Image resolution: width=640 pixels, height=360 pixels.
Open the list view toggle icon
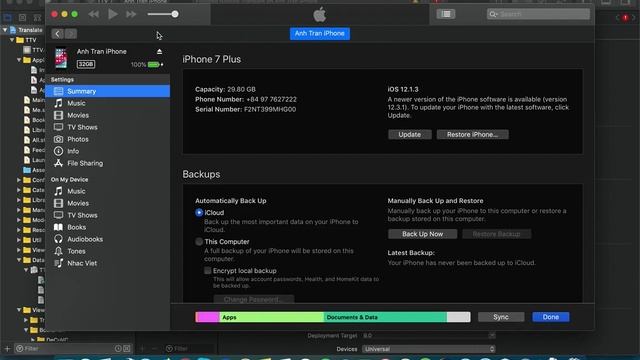point(446,14)
